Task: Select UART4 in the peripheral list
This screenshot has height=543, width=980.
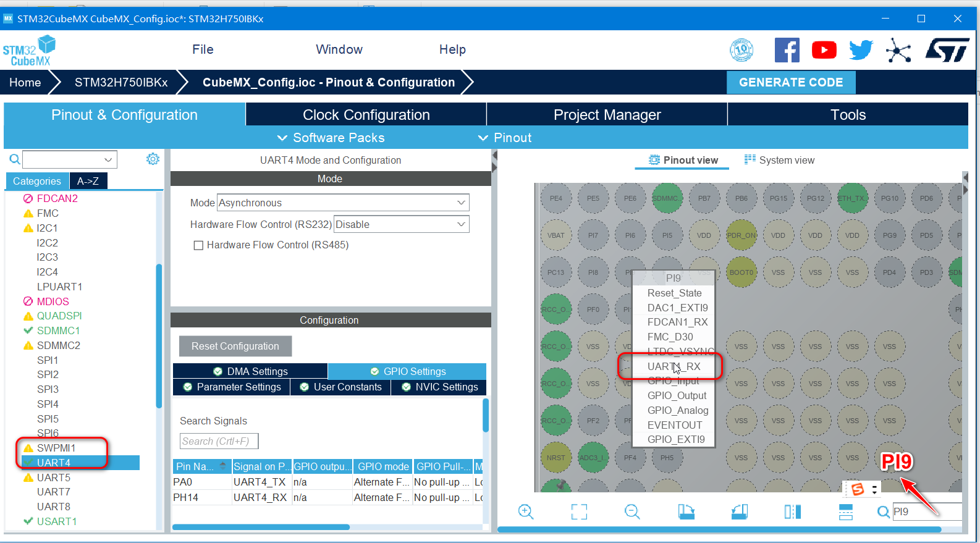Action: [x=81, y=463]
